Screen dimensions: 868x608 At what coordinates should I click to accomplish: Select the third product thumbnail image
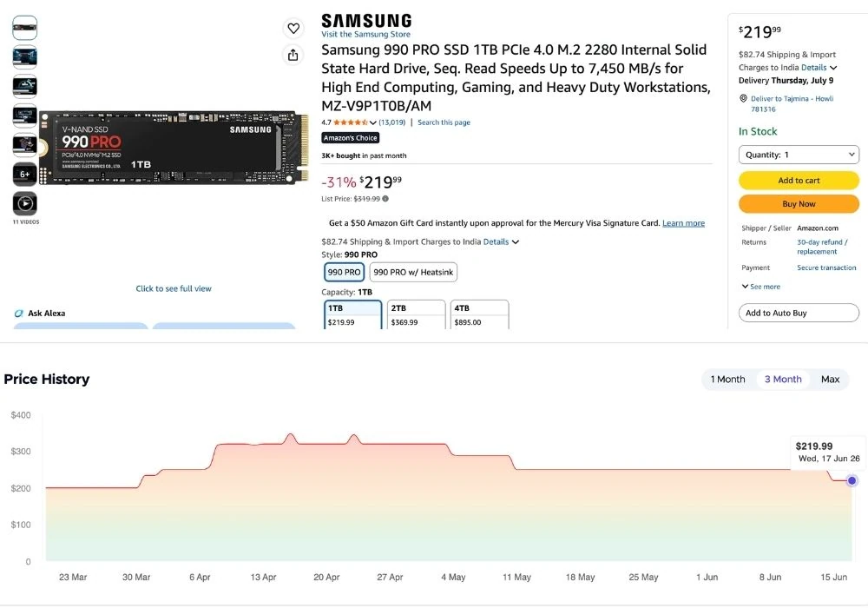click(x=25, y=86)
